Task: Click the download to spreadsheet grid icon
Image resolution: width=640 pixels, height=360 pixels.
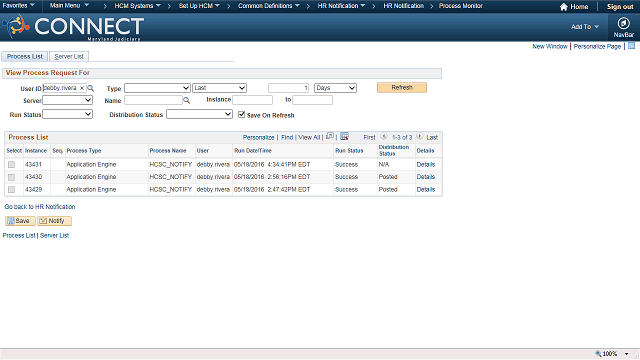Action: [344, 136]
